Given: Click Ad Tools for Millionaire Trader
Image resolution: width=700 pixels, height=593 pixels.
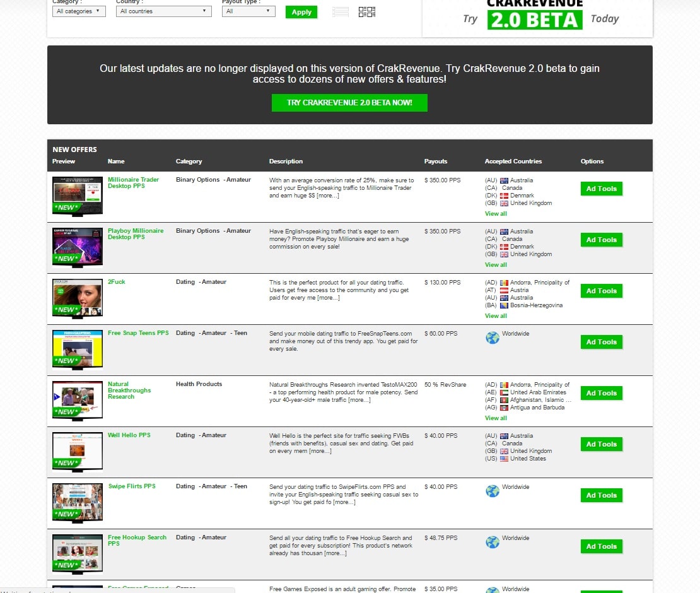Looking at the screenshot, I should point(602,189).
